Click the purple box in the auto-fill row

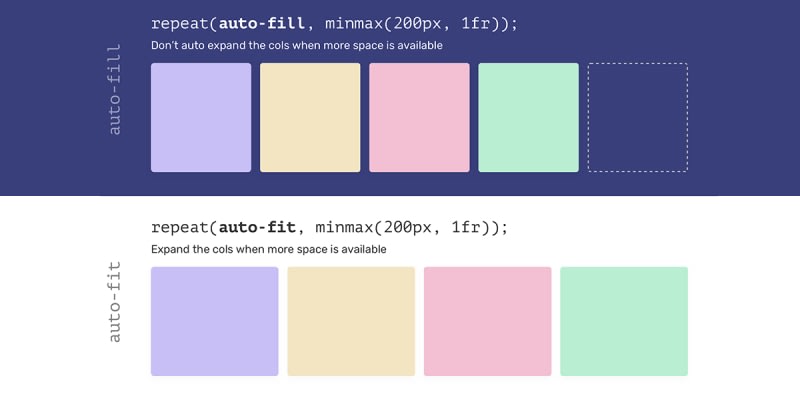tap(201, 117)
